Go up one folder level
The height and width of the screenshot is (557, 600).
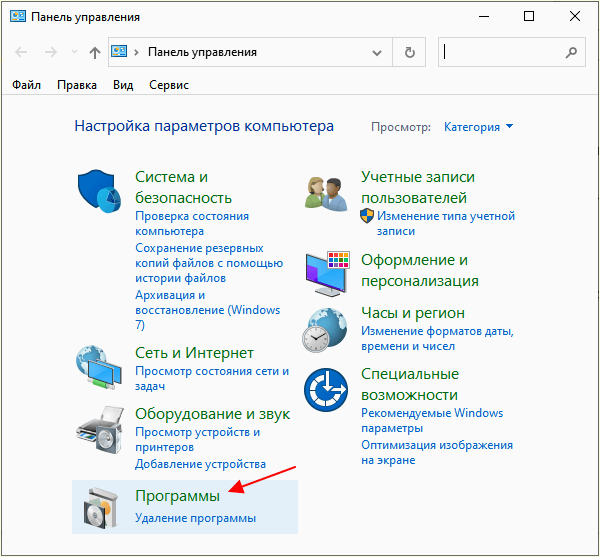point(95,52)
